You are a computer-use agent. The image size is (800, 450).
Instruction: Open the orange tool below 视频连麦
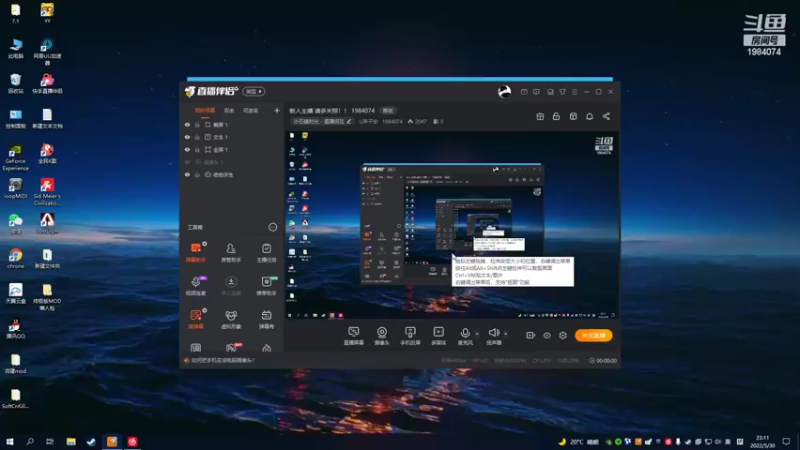point(196,319)
